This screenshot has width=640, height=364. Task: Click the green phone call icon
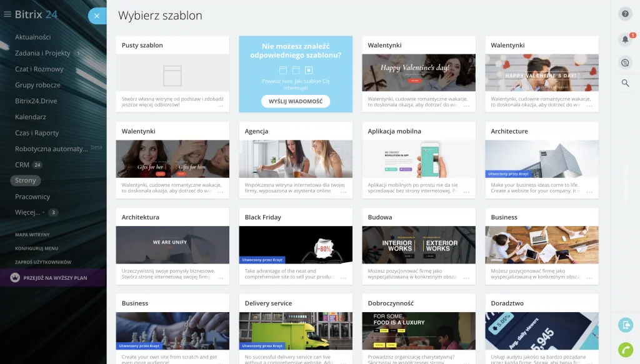pyautogui.click(x=625, y=350)
